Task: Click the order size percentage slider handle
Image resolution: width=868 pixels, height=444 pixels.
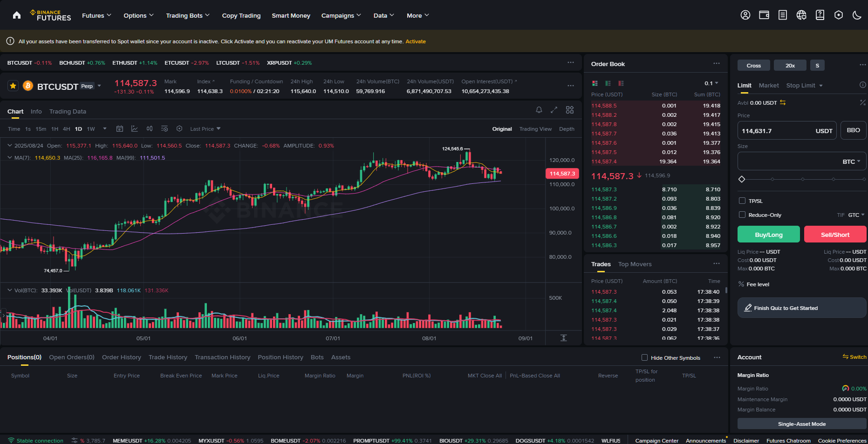Action: coord(742,179)
